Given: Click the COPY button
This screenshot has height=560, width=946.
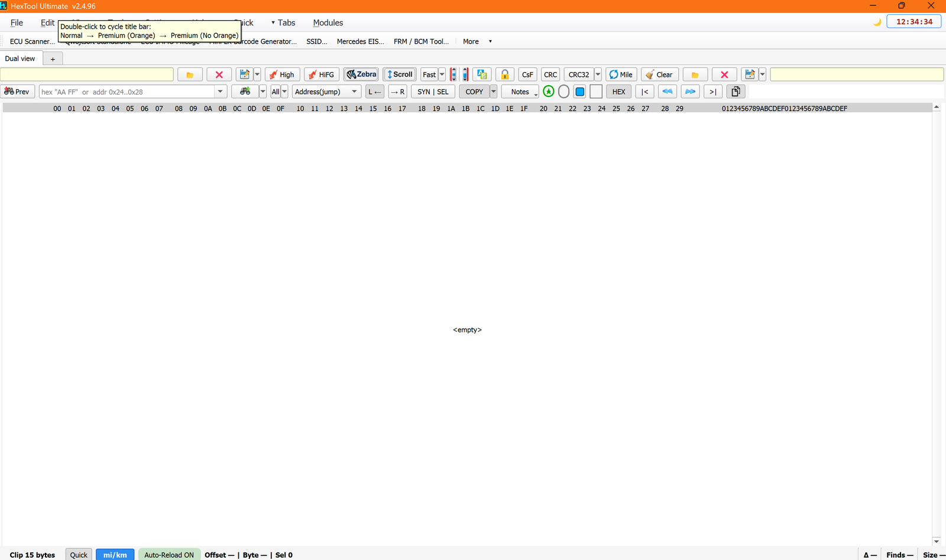Looking at the screenshot, I should [x=474, y=92].
